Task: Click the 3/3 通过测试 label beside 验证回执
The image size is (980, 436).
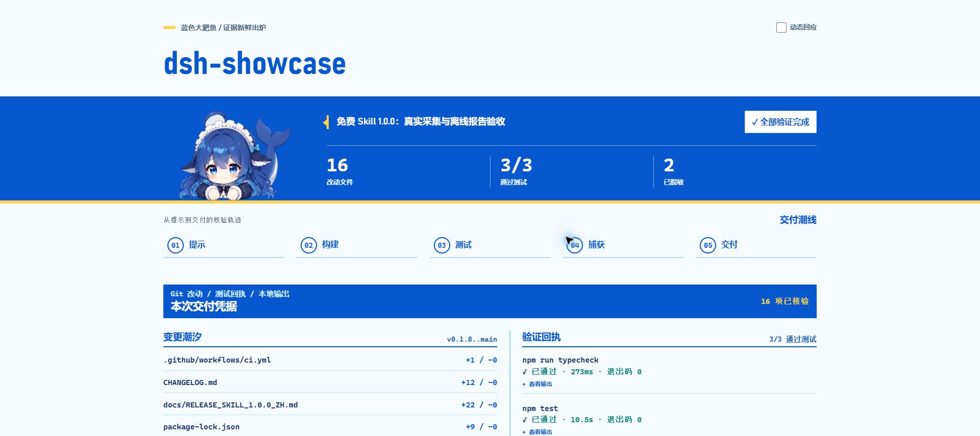Action: (x=793, y=339)
